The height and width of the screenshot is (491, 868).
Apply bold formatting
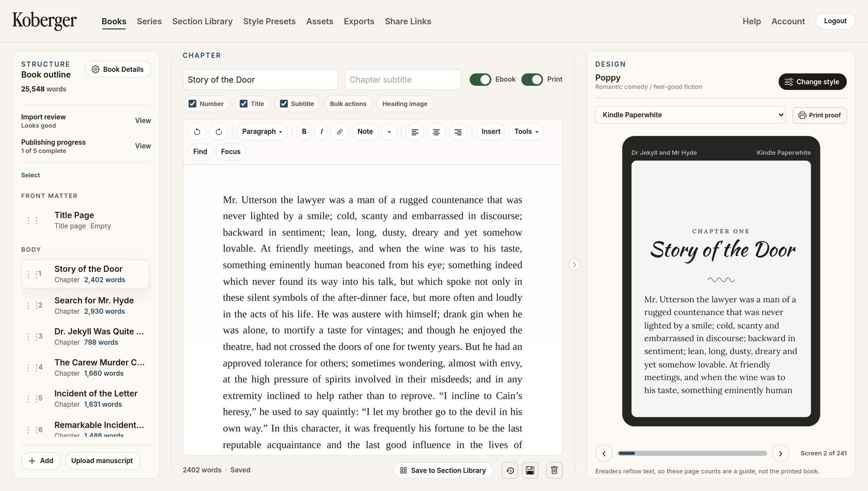[304, 132]
